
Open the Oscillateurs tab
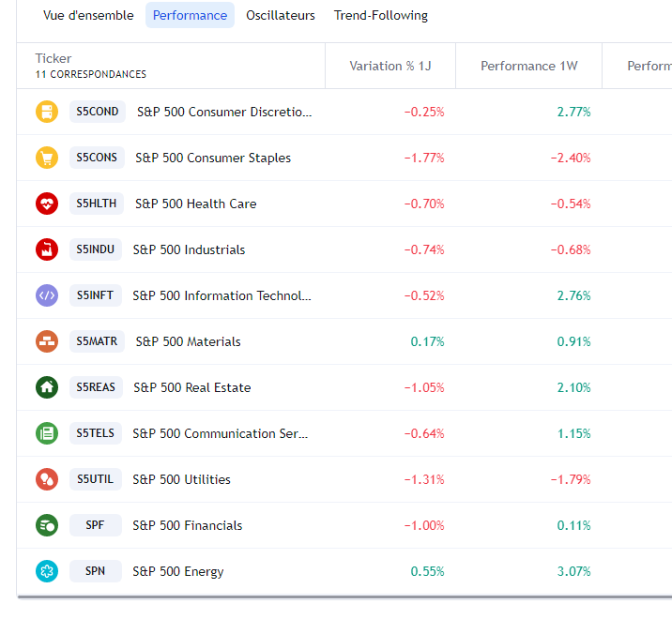tap(281, 15)
